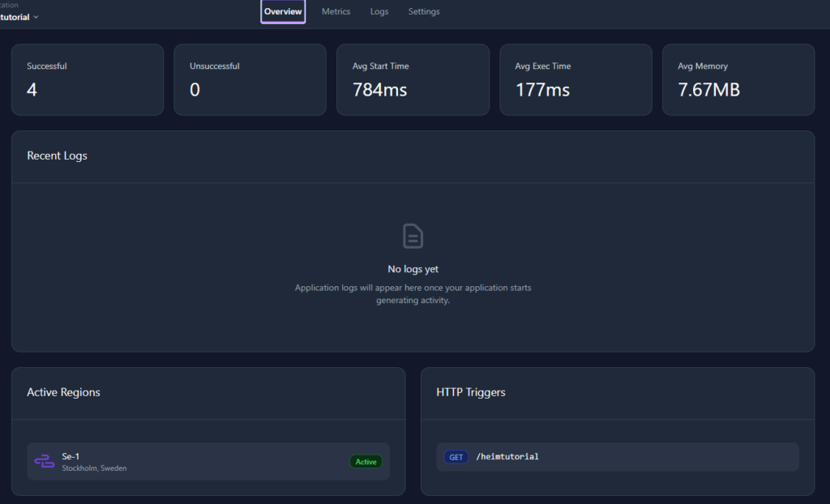This screenshot has width=830, height=504.
Task: Click the Active Regions heading
Action: point(63,392)
